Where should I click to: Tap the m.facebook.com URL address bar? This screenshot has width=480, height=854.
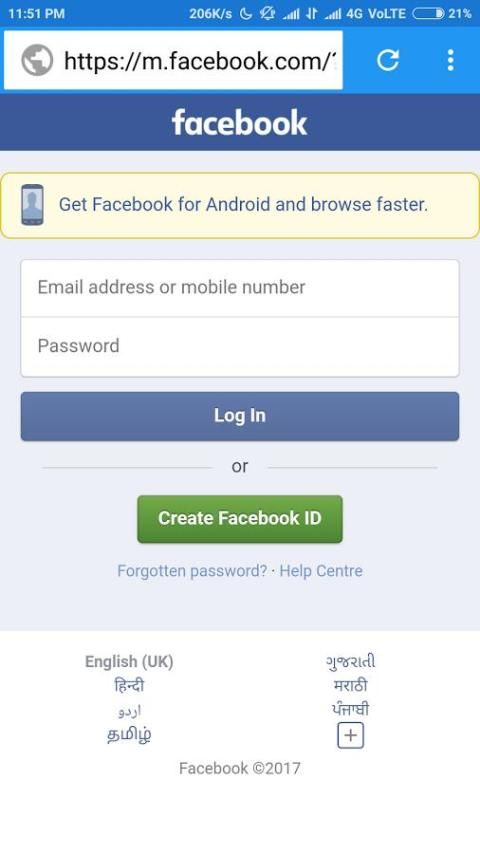pyautogui.click(x=173, y=60)
